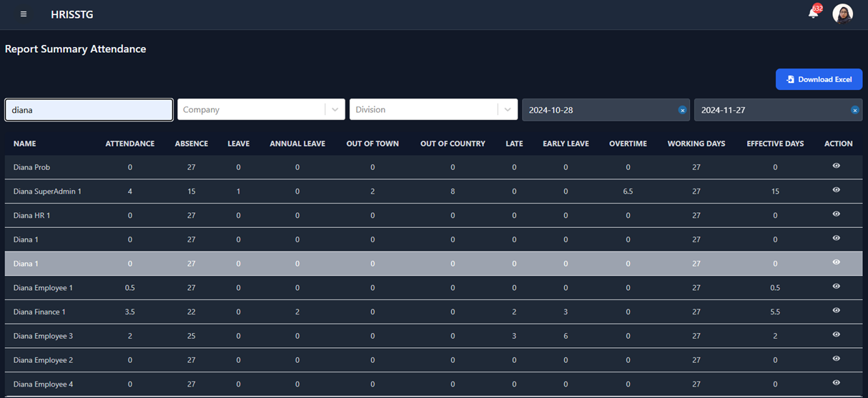Click the LATE column header
This screenshot has width=868, height=398.
pos(514,144)
